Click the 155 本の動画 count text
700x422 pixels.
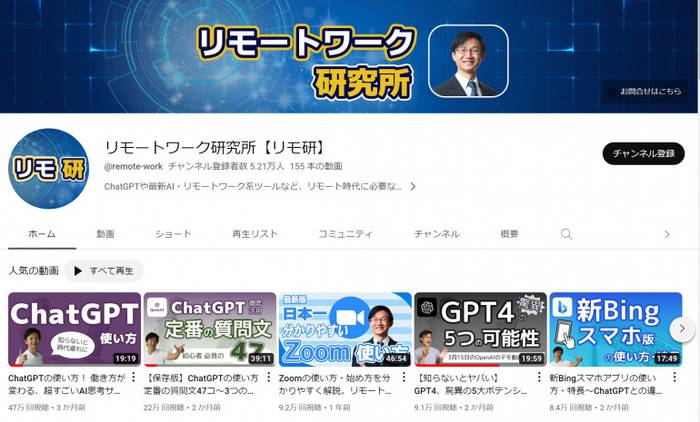click(316, 167)
